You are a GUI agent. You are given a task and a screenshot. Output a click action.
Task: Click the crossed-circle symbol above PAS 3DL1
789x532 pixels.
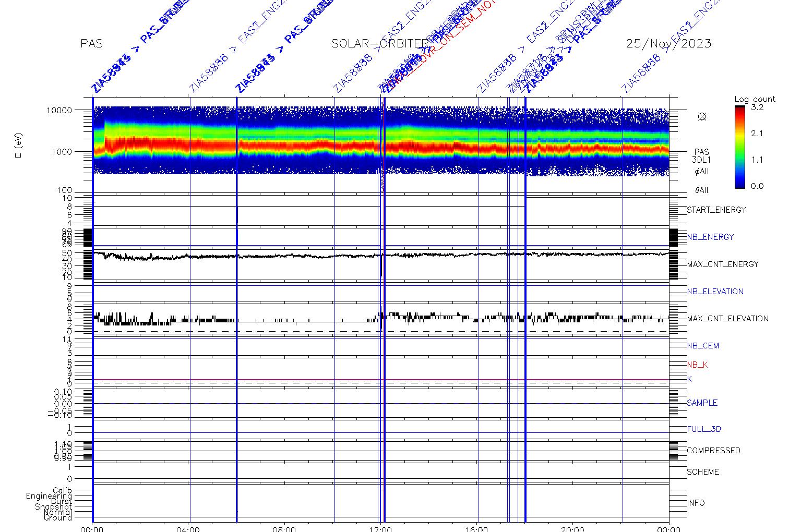point(702,117)
